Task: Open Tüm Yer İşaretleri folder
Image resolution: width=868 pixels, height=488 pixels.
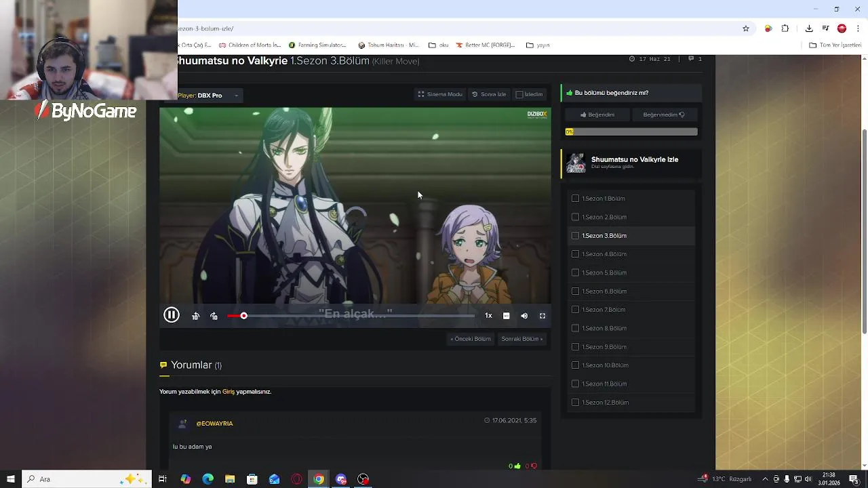Action: coord(835,45)
